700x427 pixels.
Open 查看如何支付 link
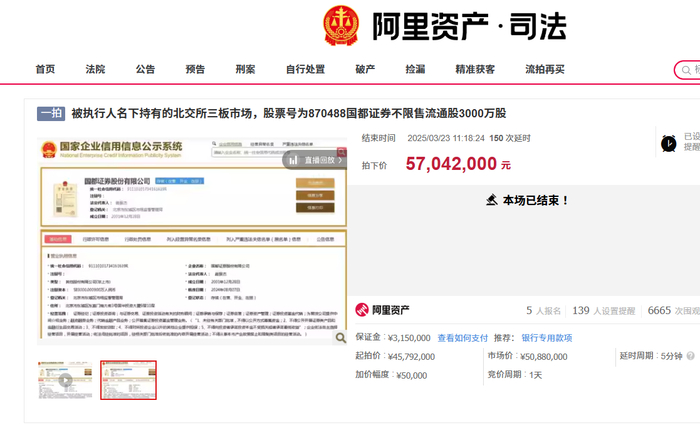(x=462, y=338)
